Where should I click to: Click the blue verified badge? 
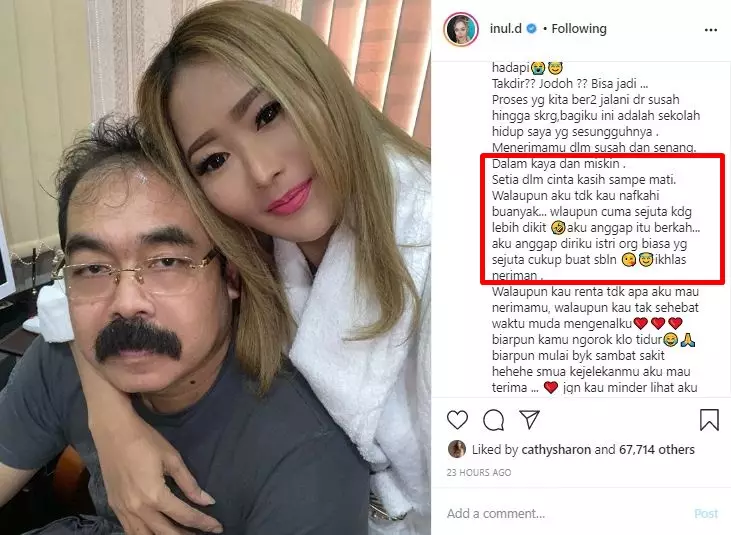[x=531, y=29]
